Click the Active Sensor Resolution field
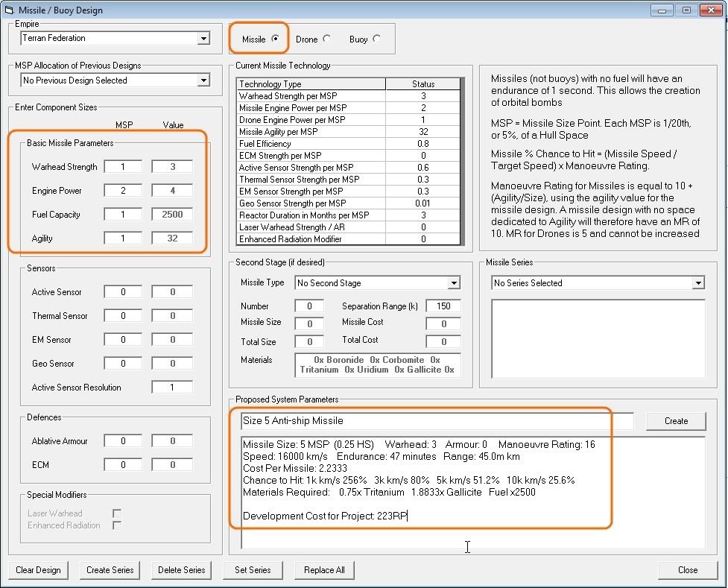728x588 pixels. (172, 388)
